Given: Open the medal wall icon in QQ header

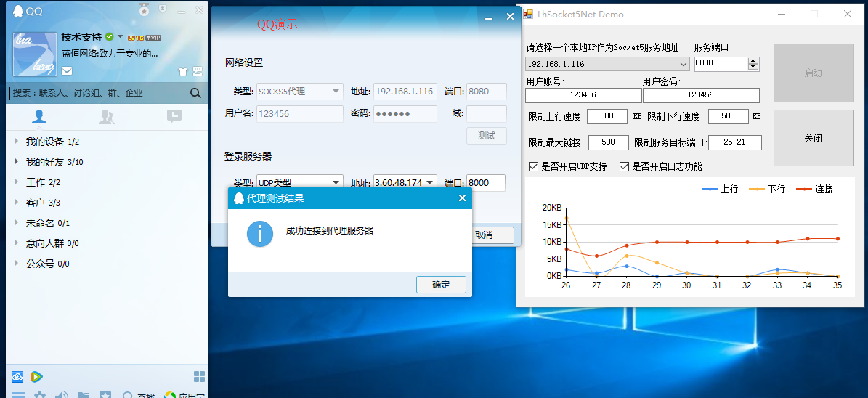Looking at the screenshot, I should pos(144,10).
